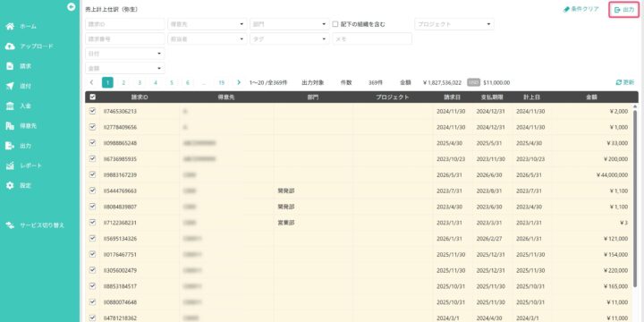Click the USD currency badge
Image resolution: width=644 pixels, height=322 pixels.
click(473, 82)
